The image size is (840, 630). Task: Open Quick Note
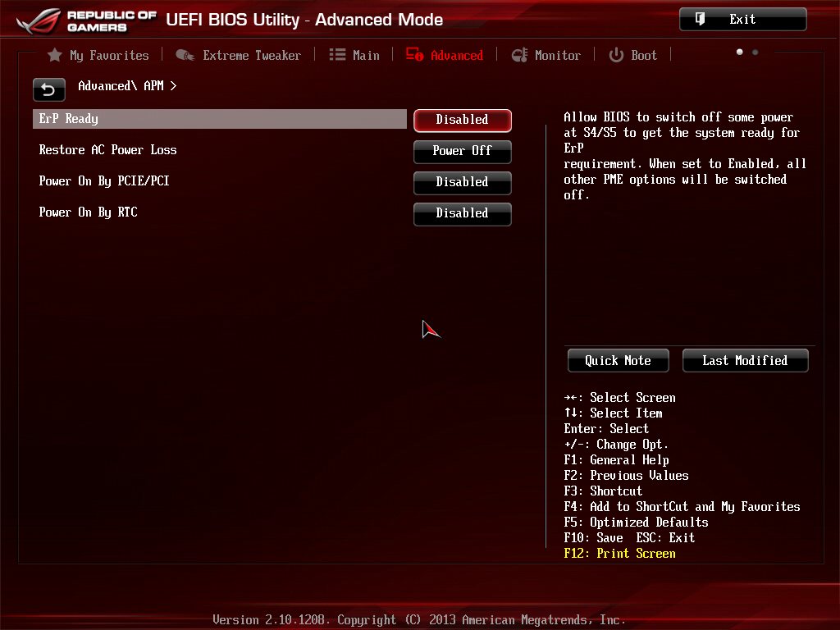click(619, 361)
